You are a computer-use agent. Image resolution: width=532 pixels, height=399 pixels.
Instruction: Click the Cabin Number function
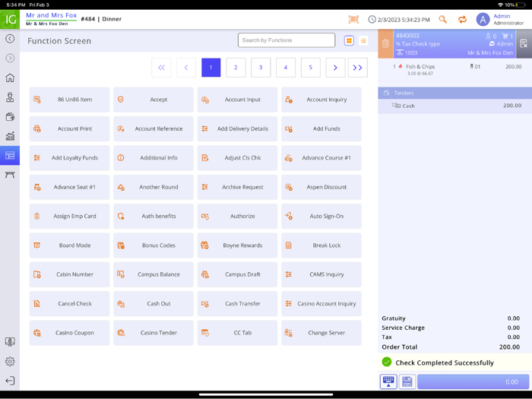pyautogui.click(x=70, y=274)
